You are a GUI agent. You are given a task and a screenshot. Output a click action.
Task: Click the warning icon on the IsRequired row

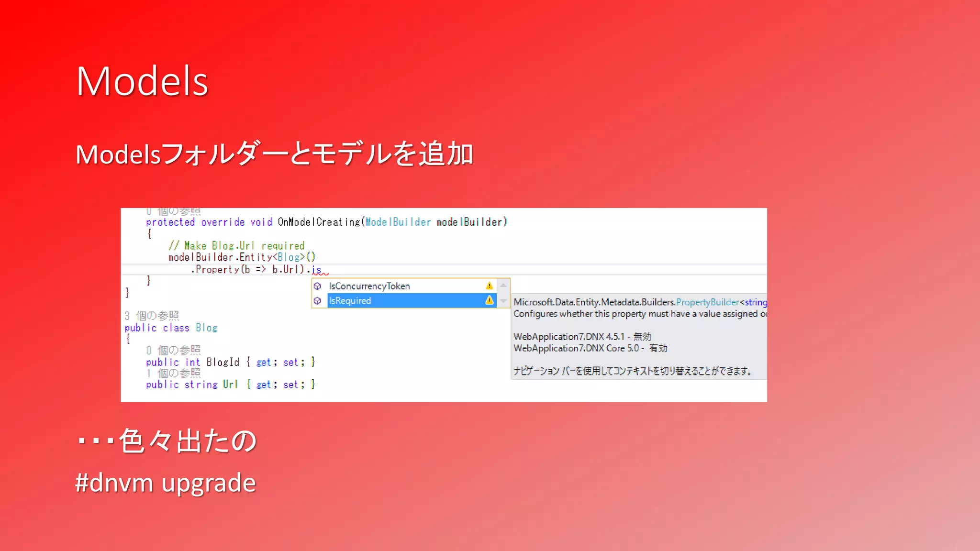click(489, 300)
